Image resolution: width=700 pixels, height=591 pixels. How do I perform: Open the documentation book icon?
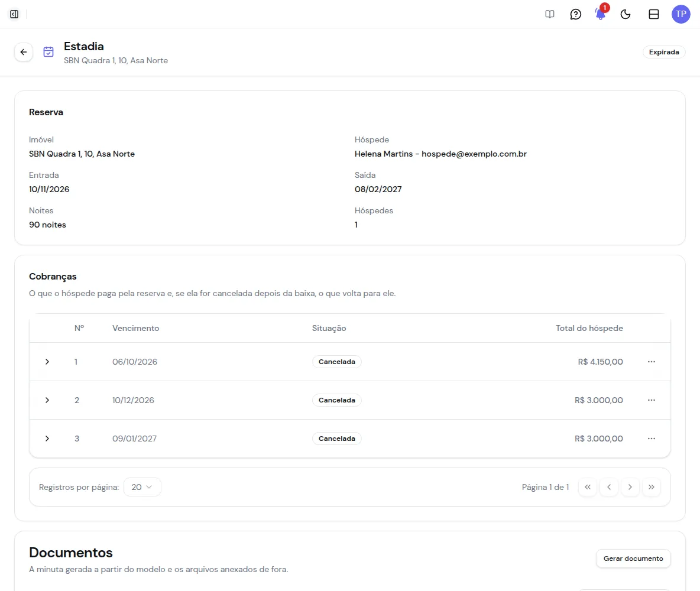(x=550, y=14)
